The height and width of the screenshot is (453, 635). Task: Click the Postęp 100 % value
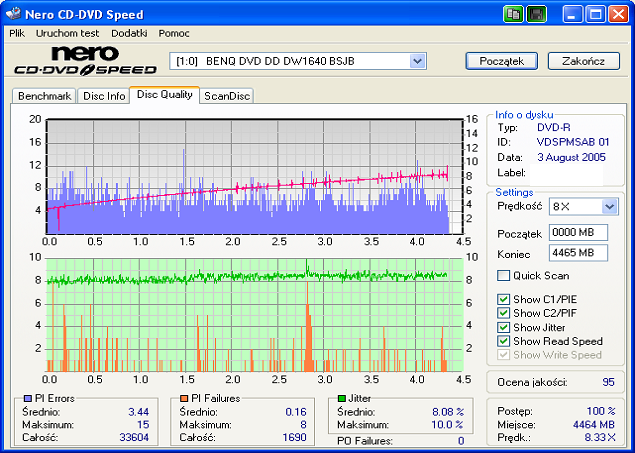point(601,411)
